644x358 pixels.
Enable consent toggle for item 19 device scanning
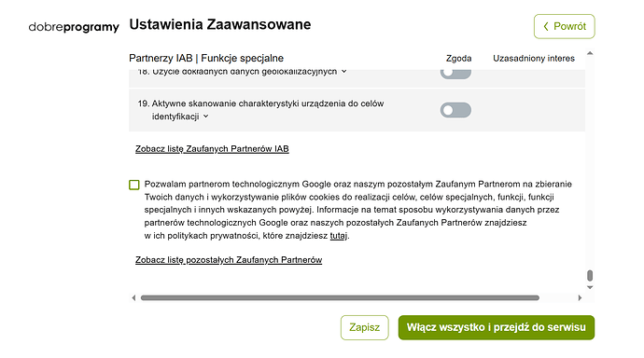tap(455, 110)
